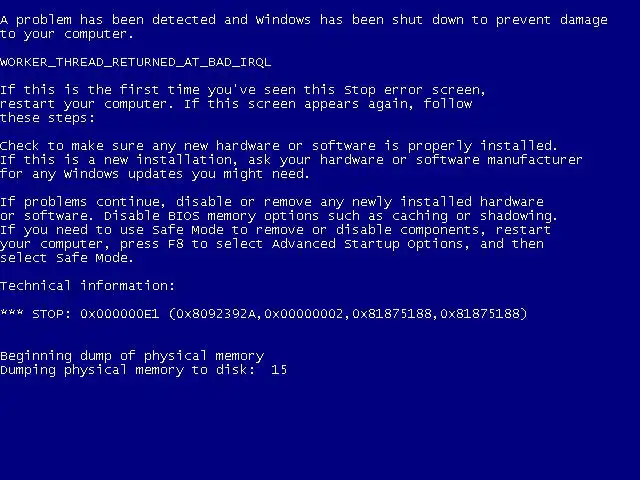Click 'for any Windows updates you might need'
This screenshot has width=640, height=480.
(153, 174)
